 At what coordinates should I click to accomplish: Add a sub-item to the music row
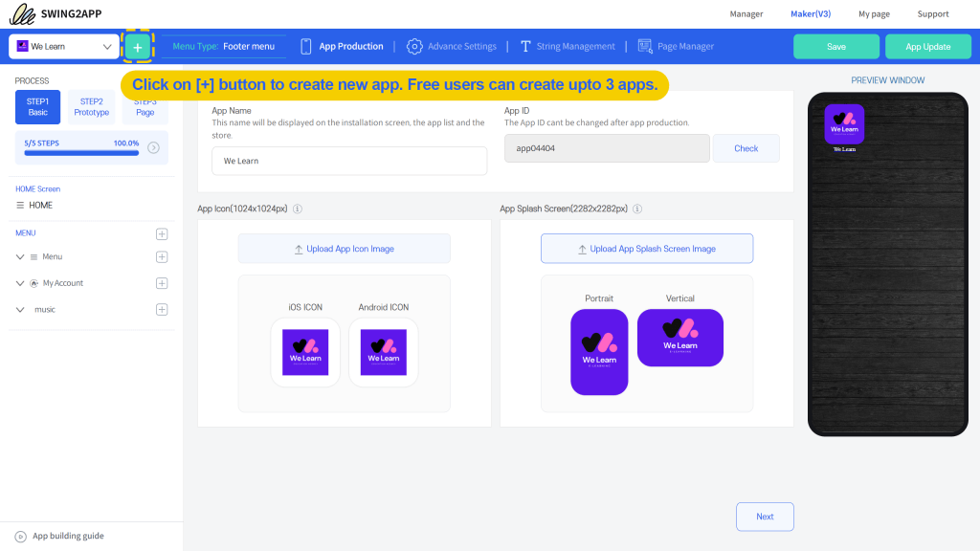(x=162, y=309)
